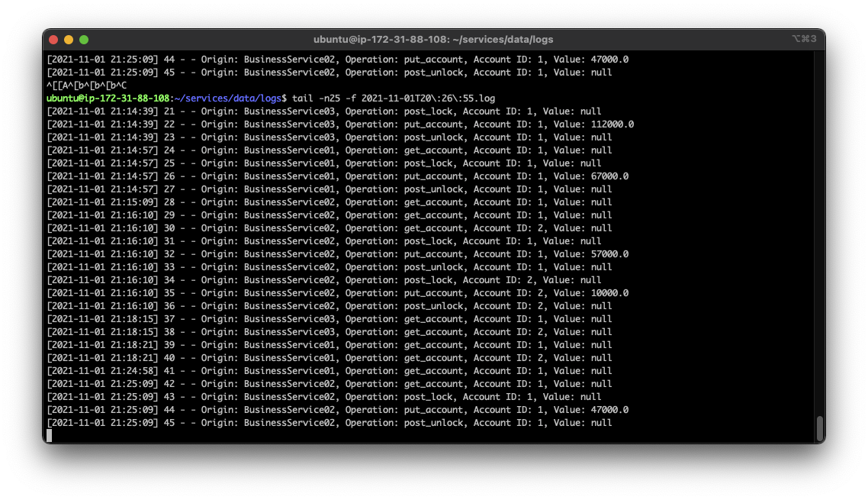Select log entry 39 get_account by BusinessService01

click(330, 345)
